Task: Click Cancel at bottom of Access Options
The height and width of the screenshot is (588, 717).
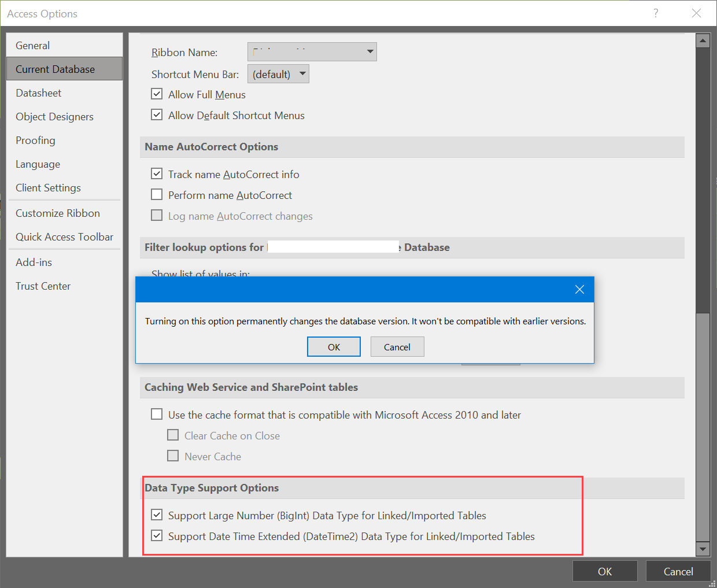Action: pos(678,571)
